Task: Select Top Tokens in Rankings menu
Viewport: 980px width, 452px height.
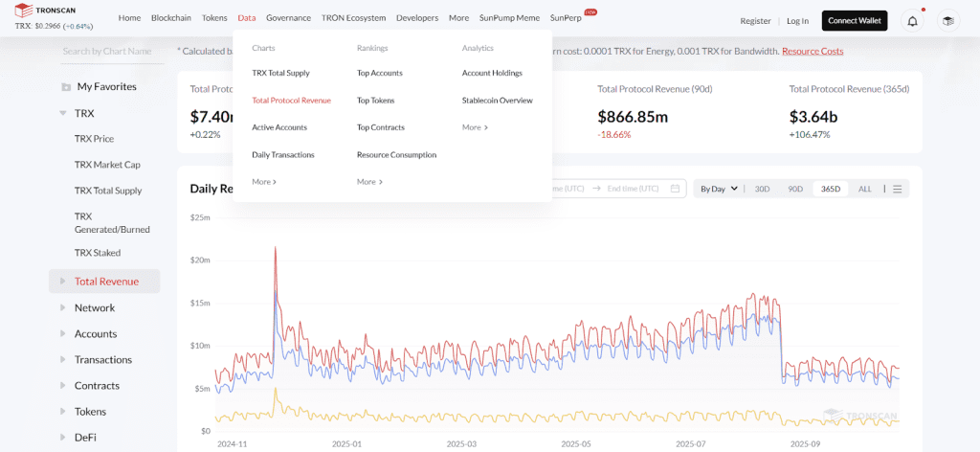Action: point(375,101)
